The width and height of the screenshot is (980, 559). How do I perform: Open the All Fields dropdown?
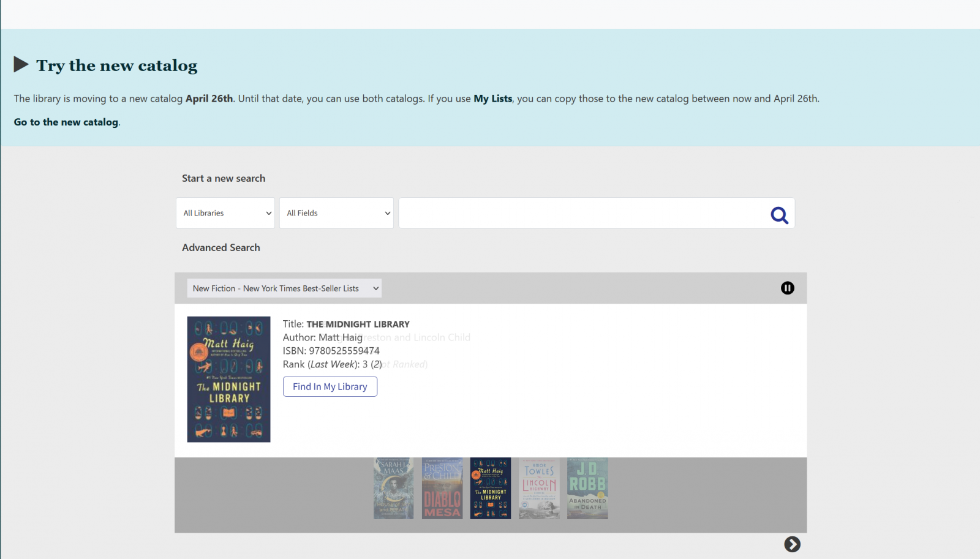pos(336,213)
